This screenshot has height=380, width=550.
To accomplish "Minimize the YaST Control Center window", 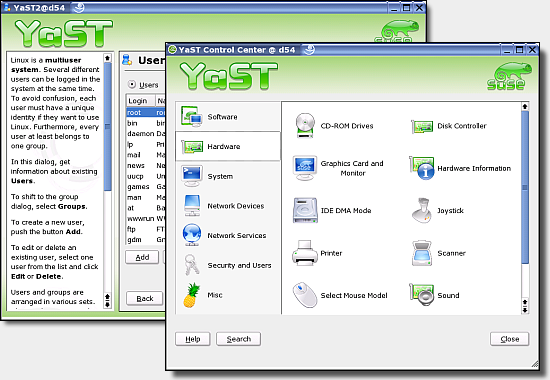I will pos(507,49).
